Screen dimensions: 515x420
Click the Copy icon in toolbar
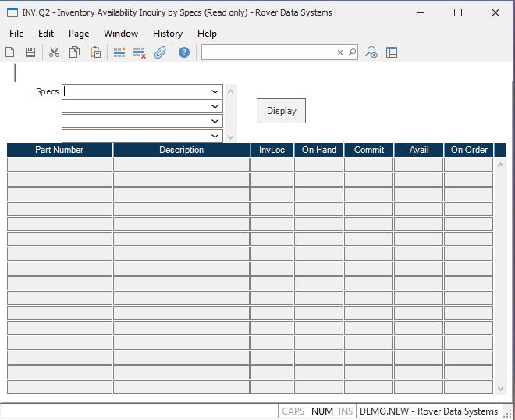74,52
